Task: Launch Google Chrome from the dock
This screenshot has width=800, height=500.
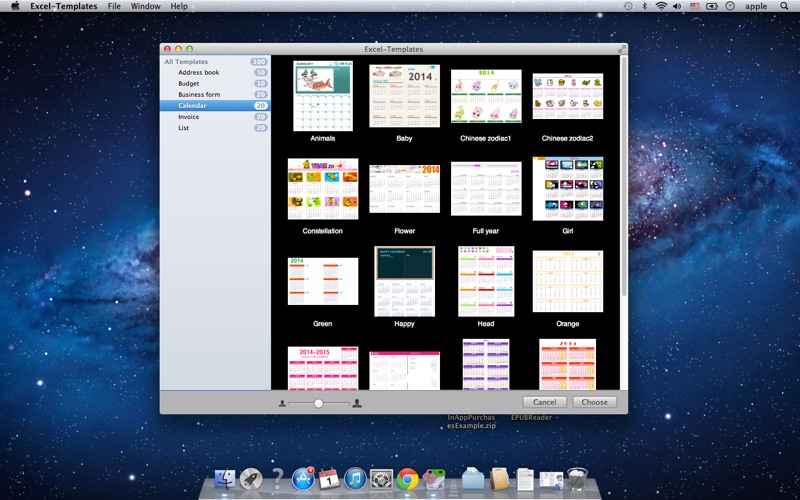Action: pos(408,479)
